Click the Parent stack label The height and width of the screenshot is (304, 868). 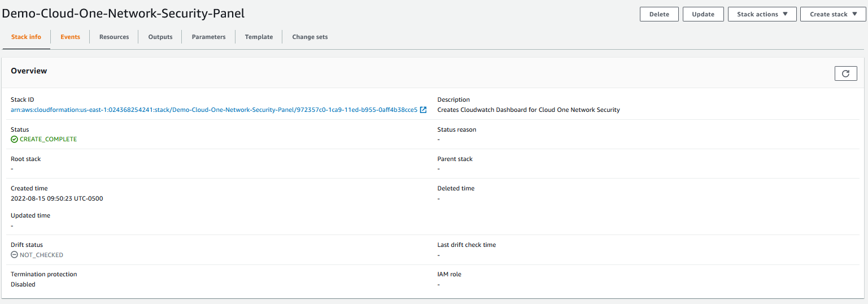[x=455, y=159]
